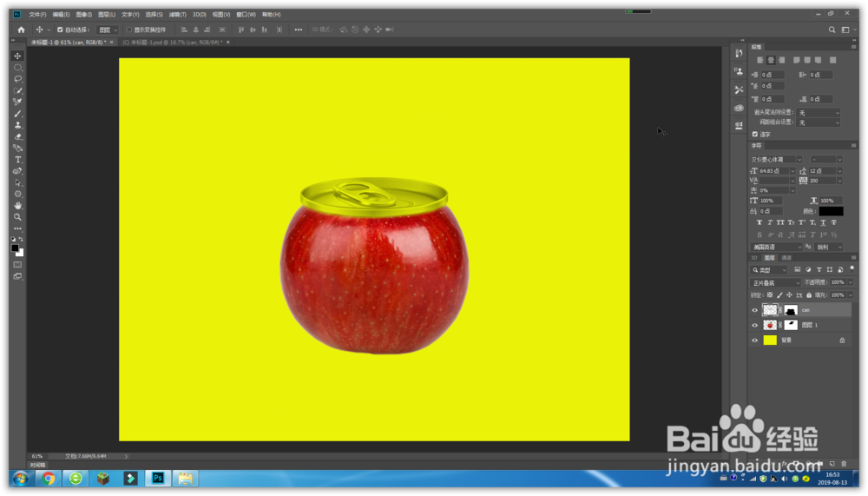
Task: Click the vertical scale 100% field
Action: tap(771, 201)
